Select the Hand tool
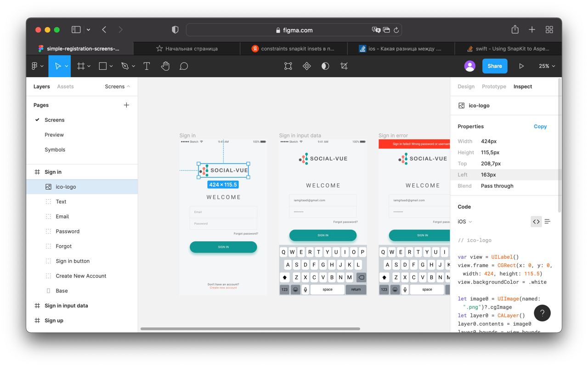 pos(165,66)
